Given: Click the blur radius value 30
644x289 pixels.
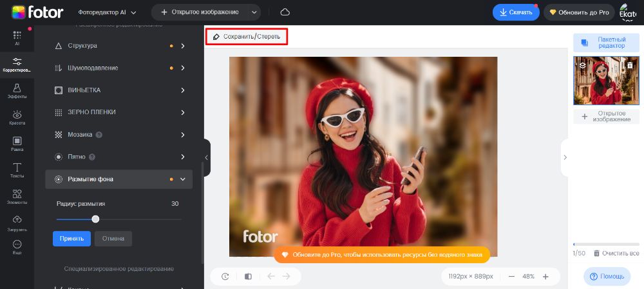Looking at the screenshot, I should tap(175, 204).
